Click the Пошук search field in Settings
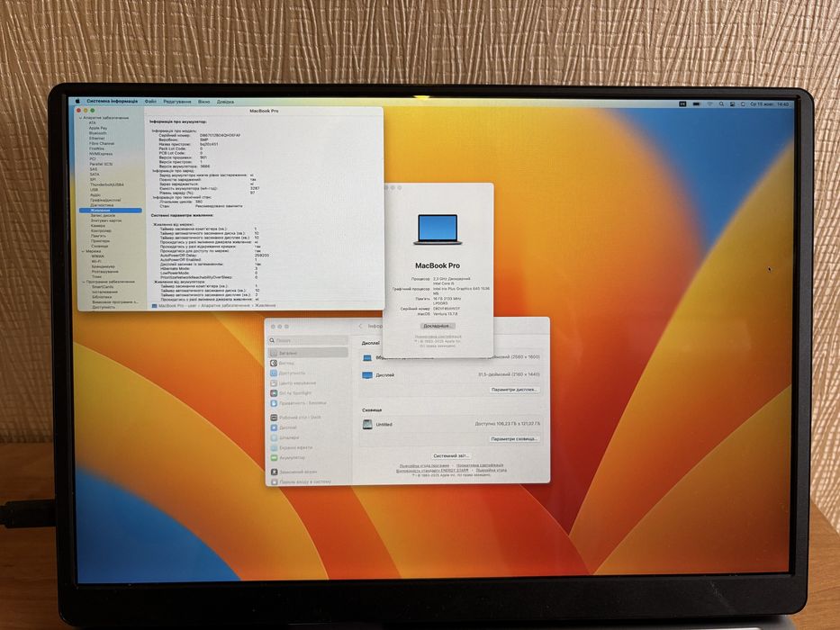The image size is (840, 630). pyautogui.click(x=308, y=340)
